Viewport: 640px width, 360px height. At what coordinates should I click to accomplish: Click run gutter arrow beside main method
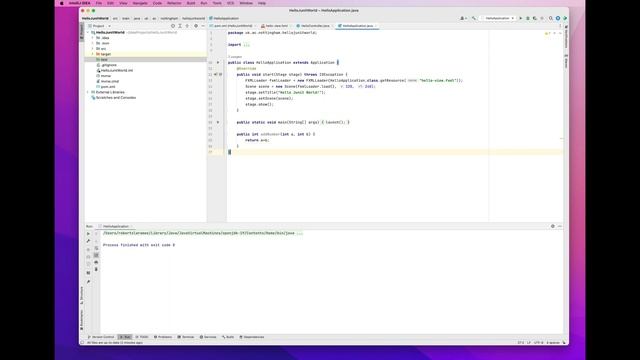point(218,122)
